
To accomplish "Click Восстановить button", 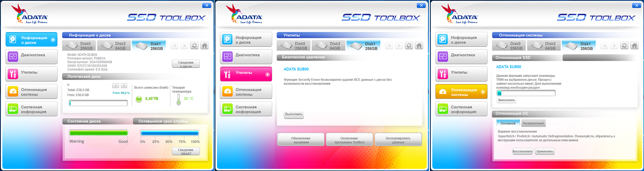I will 523,152.
